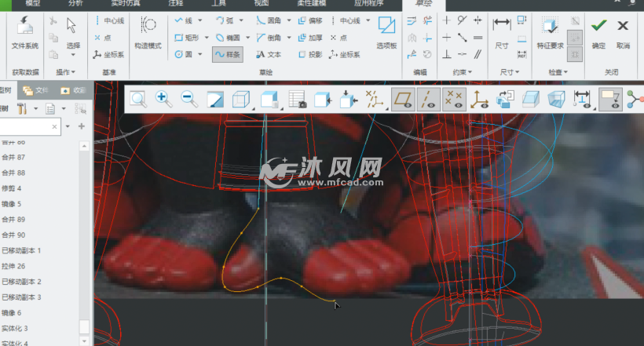Activate Construction Mode
The image size is (644, 346).
(x=148, y=34)
